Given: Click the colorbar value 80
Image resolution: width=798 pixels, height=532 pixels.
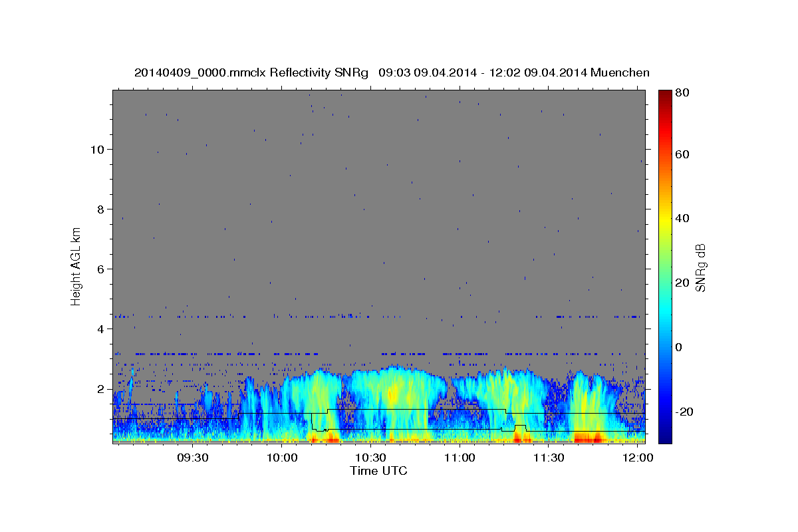Looking at the screenshot, I should (x=684, y=92).
